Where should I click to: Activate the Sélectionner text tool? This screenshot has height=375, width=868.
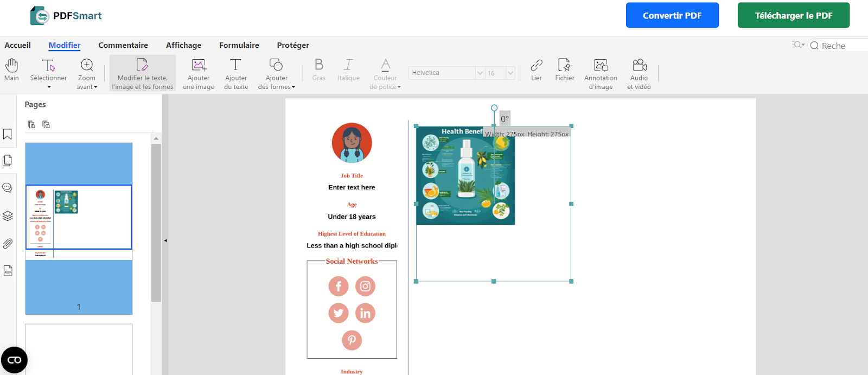(x=48, y=71)
